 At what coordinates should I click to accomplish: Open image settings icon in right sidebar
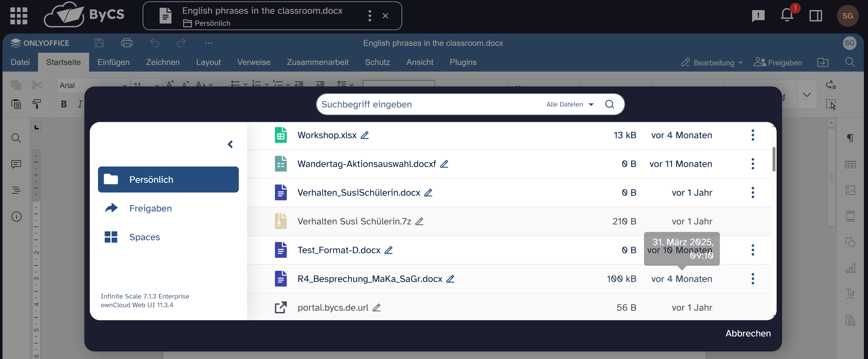point(850,190)
